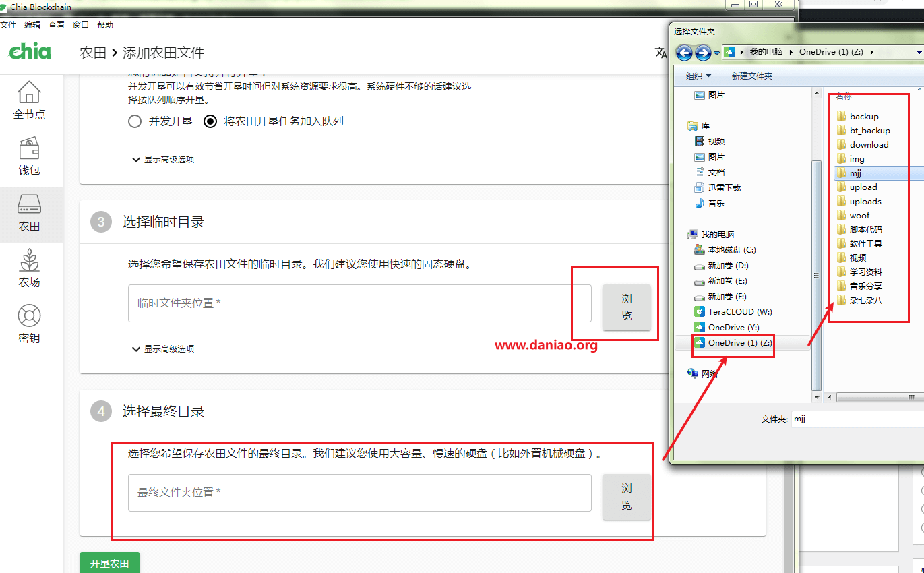Click 浏览 button for temporary folder
Viewport: 924px width, 573px height.
coord(627,307)
